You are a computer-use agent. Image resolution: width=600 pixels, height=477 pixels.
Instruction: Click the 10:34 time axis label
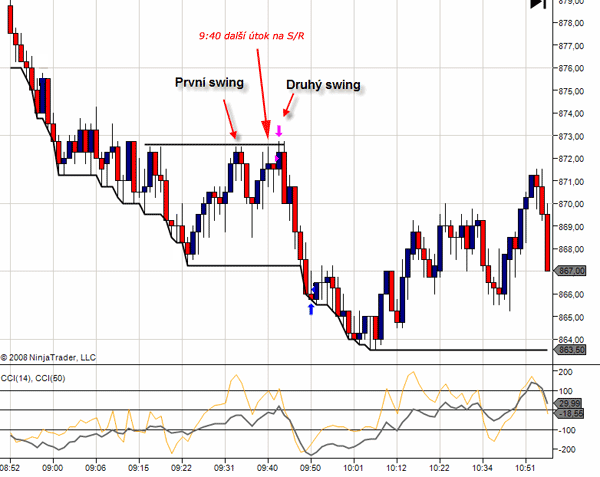pos(482,467)
